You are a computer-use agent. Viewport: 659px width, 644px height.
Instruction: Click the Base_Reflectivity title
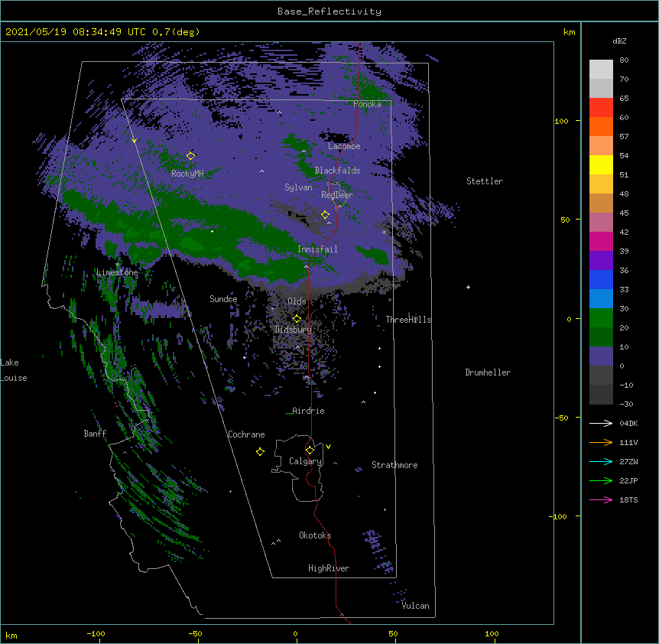[329, 11]
